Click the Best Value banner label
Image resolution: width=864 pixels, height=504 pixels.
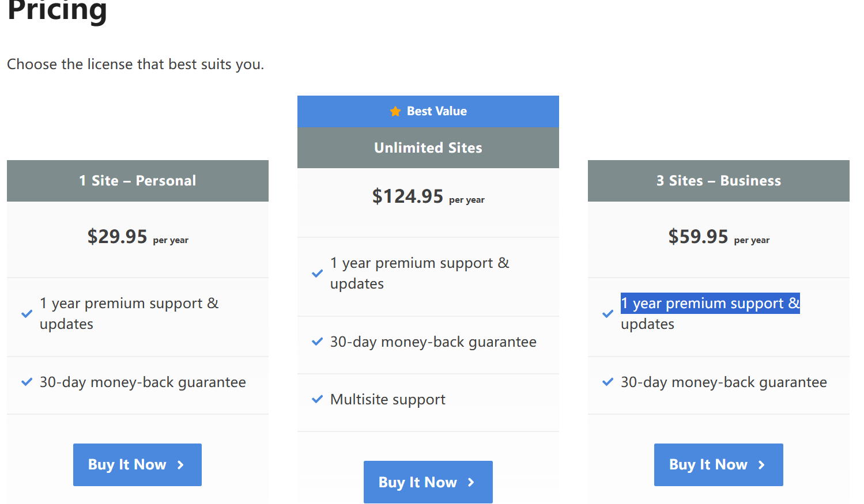436,111
